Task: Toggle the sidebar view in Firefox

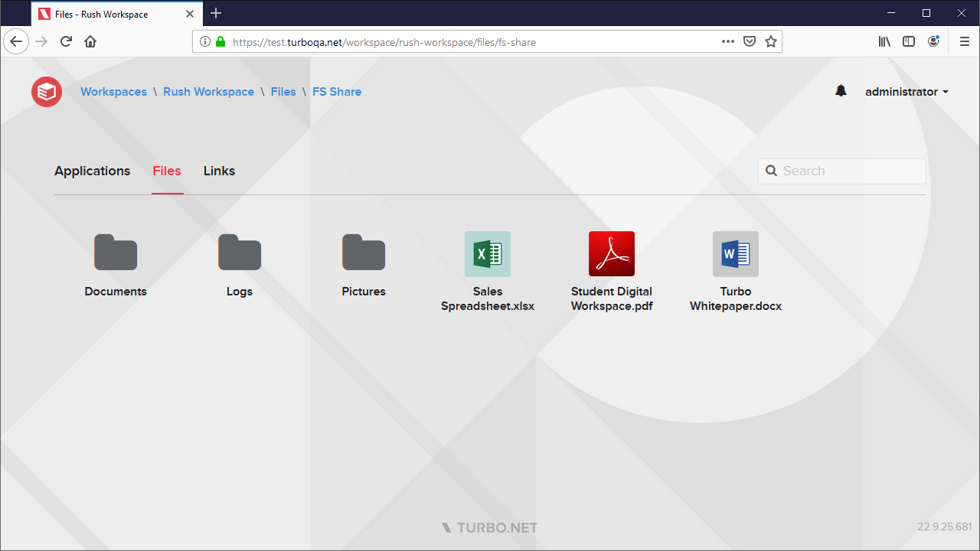Action: (x=909, y=41)
